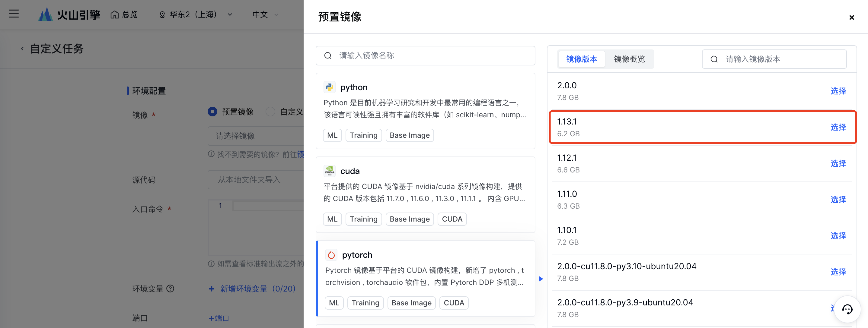Select the 自定义 radio button
Screen dimensions: 868x328
pyautogui.click(x=270, y=111)
